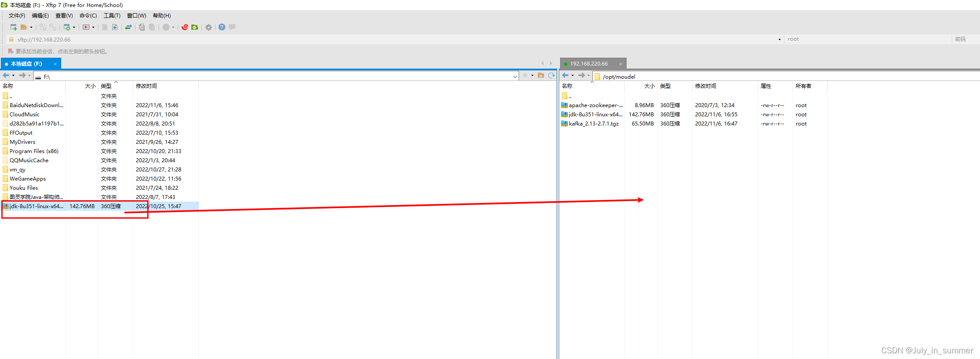980x359 pixels.
Task: Go to parent folder in local pane
Action: coord(541,75)
